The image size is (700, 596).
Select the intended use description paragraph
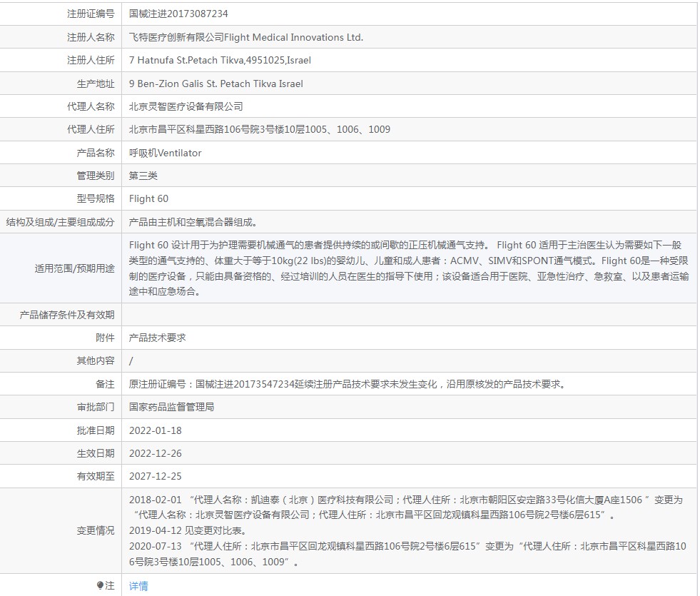pos(409,268)
